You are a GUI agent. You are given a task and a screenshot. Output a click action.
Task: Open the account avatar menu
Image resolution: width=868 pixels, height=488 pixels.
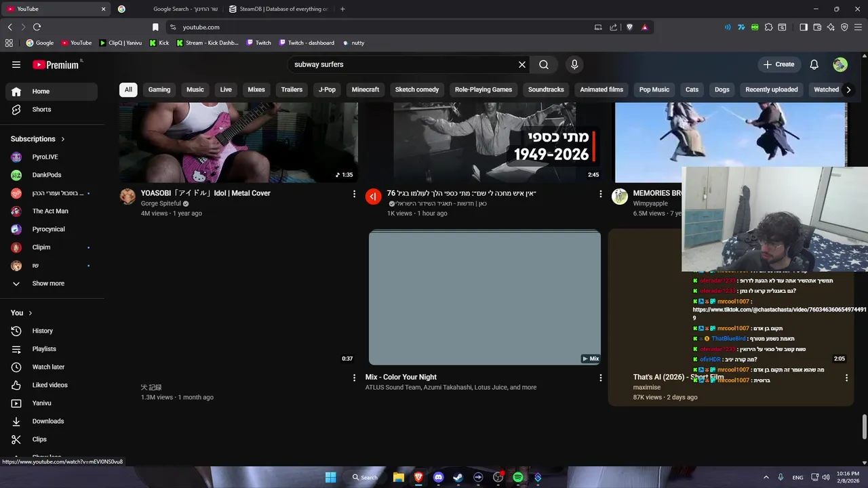(840, 64)
